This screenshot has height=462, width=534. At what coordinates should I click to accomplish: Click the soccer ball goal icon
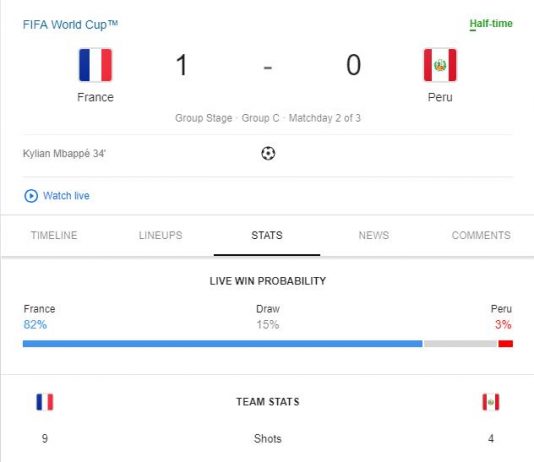click(x=268, y=153)
